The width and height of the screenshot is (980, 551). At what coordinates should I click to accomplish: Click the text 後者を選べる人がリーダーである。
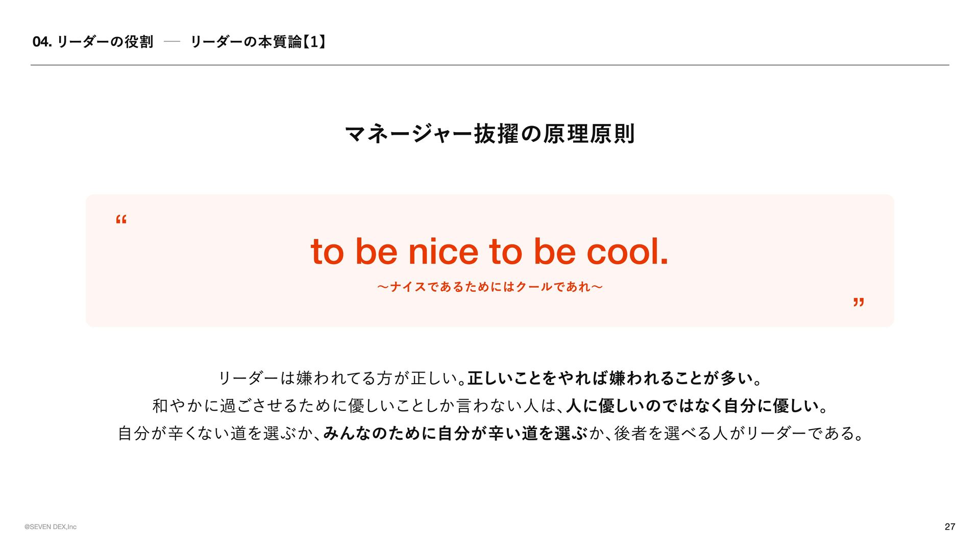739,433
